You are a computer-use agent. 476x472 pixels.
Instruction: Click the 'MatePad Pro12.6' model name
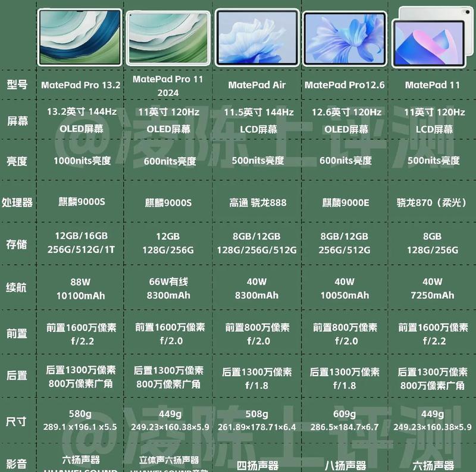[x=345, y=85]
